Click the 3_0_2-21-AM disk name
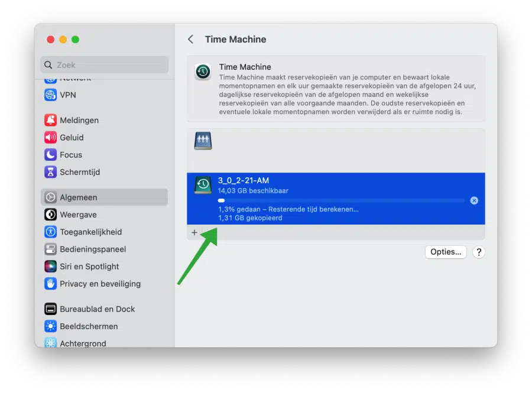 point(244,180)
